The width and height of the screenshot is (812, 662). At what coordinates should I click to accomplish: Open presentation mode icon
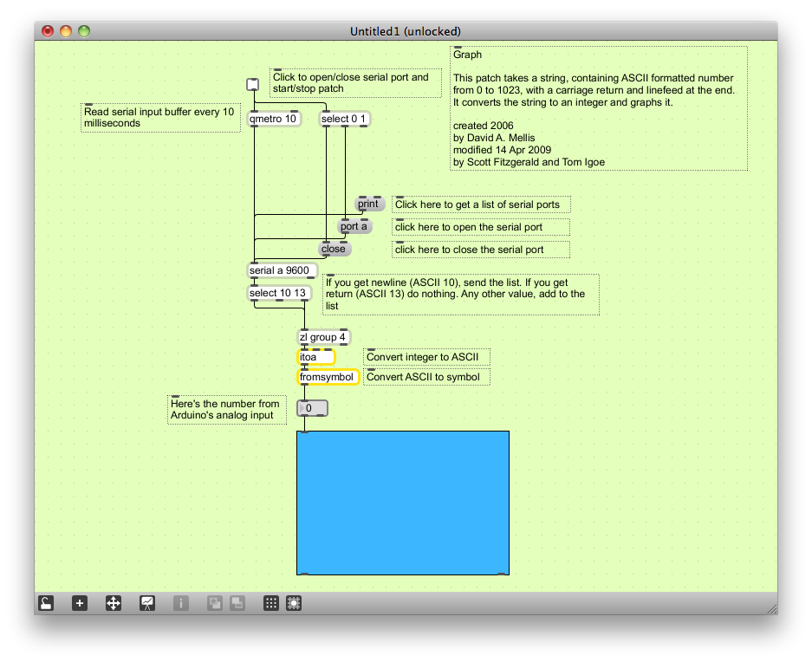(147, 603)
